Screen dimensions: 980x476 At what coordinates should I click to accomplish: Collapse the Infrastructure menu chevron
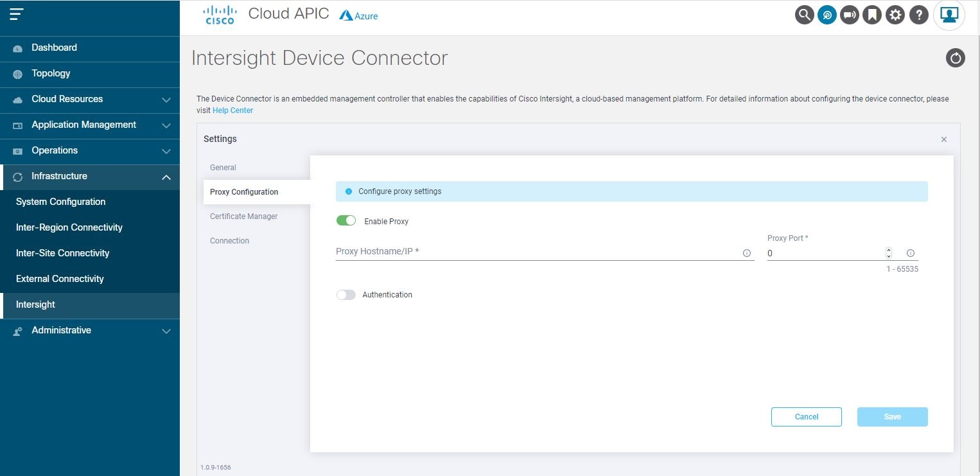166,177
